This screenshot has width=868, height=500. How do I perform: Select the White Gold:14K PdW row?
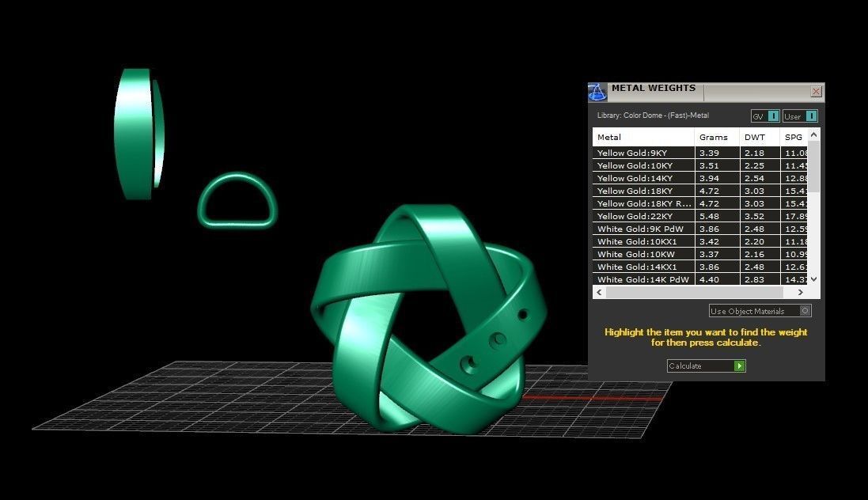[699, 279]
